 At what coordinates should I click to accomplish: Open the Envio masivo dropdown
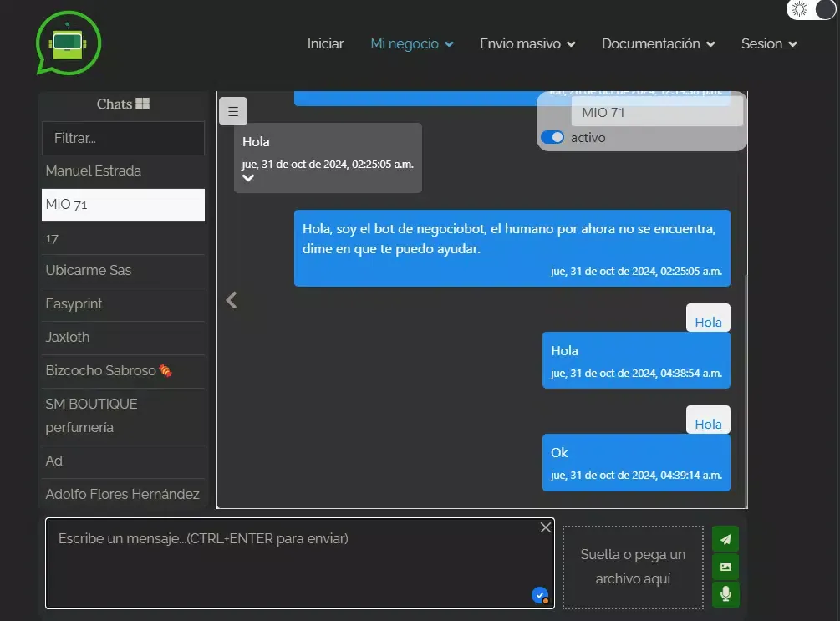(x=527, y=43)
